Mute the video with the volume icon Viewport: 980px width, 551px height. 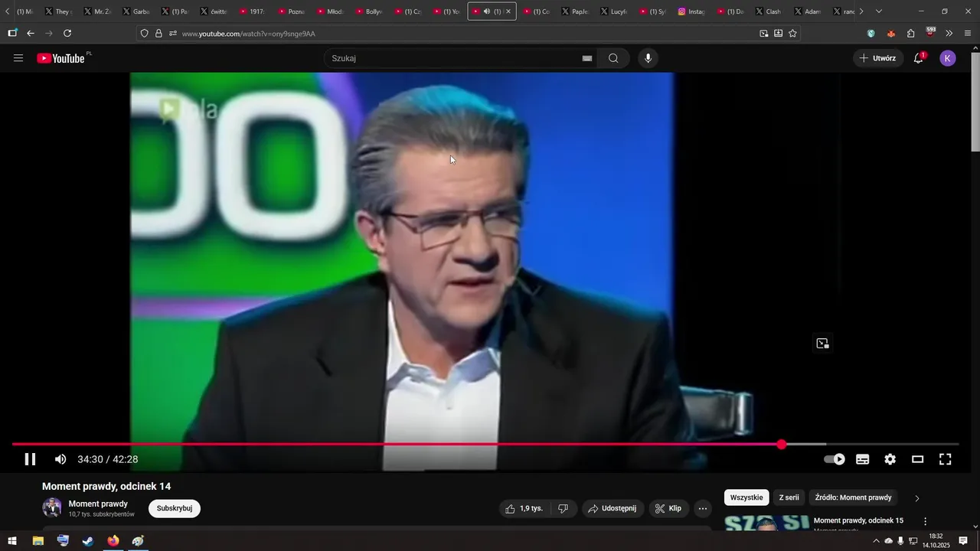(x=60, y=459)
